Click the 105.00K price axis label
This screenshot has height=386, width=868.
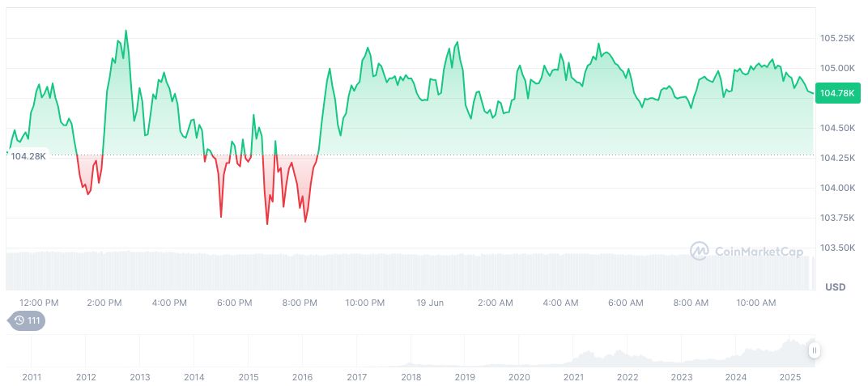(x=837, y=68)
